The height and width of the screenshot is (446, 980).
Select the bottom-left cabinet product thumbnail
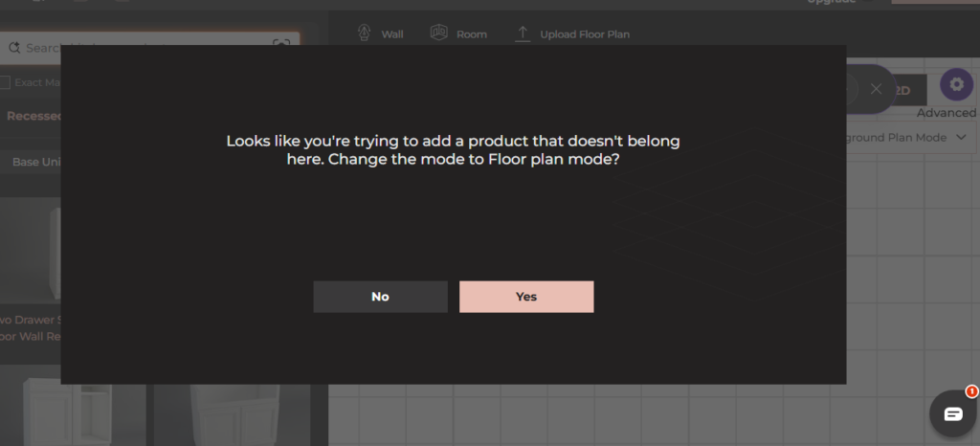click(x=73, y=406)
